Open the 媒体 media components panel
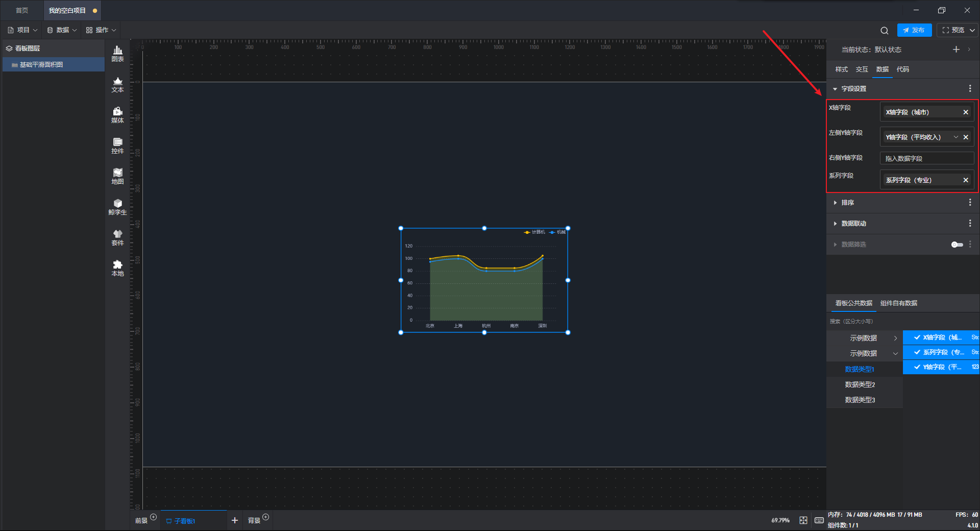 click(x=117, y=115)
